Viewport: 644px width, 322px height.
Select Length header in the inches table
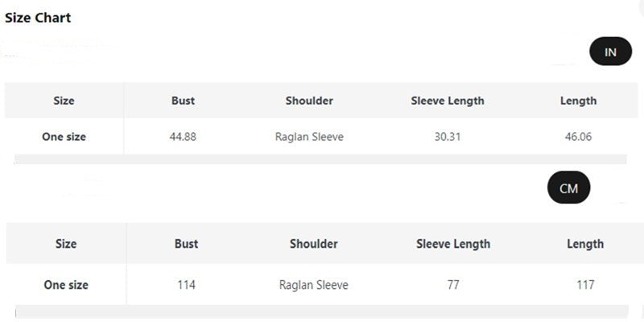[578, 101]
